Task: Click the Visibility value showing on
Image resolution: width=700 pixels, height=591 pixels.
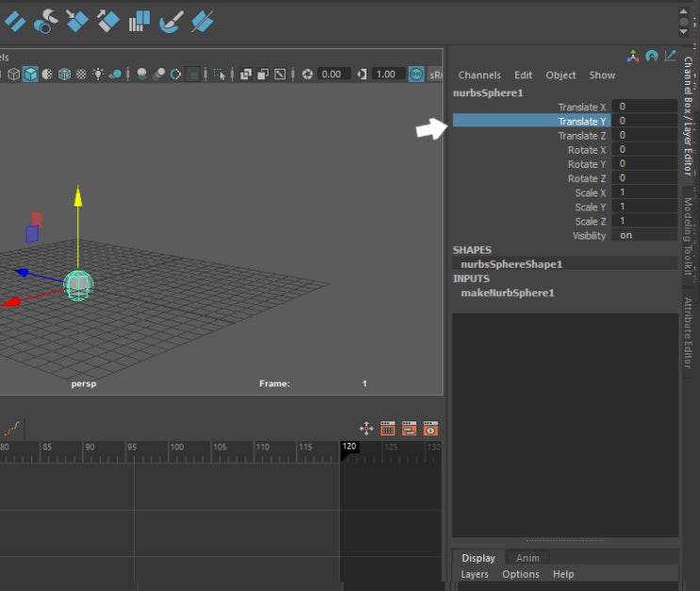Action: pyautogui.click(x=644, y=235)
